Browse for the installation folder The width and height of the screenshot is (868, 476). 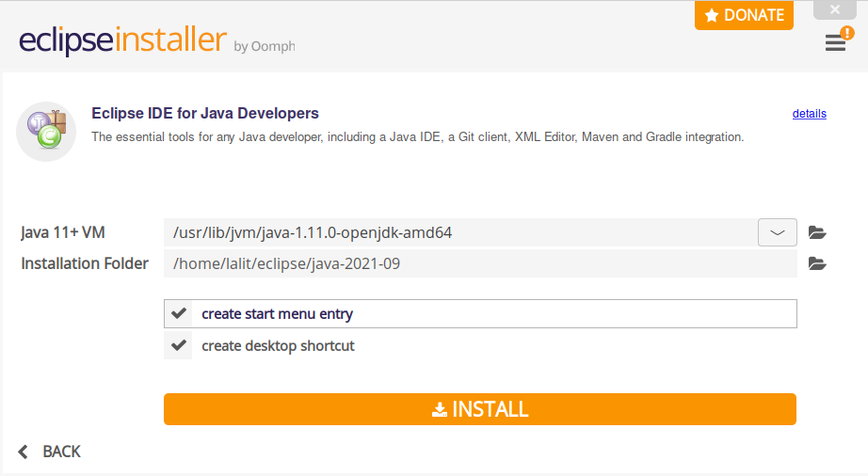pyautogui.click(x=817, y=263)
